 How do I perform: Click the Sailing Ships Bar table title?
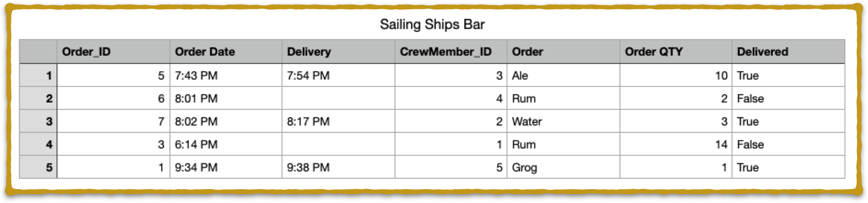(432, 24)
